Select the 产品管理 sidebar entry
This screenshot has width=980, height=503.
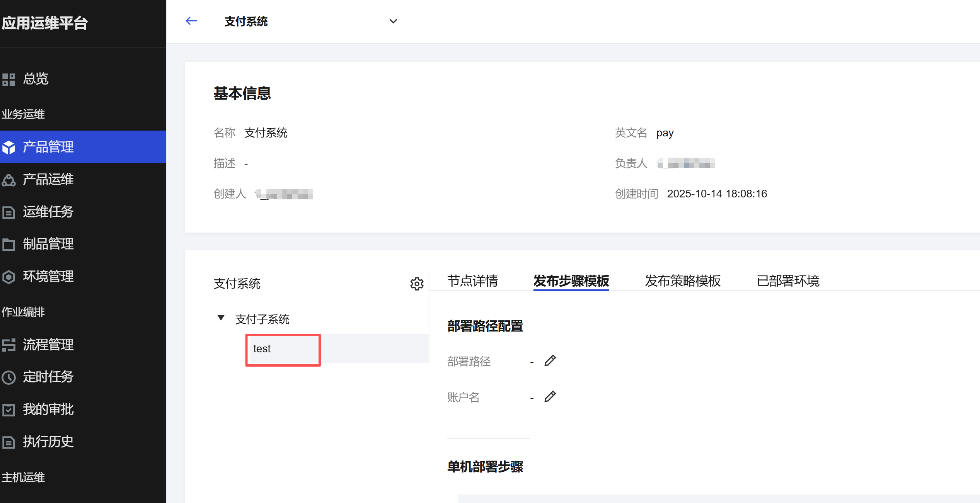pyautogui.click(x=48, y=147)
